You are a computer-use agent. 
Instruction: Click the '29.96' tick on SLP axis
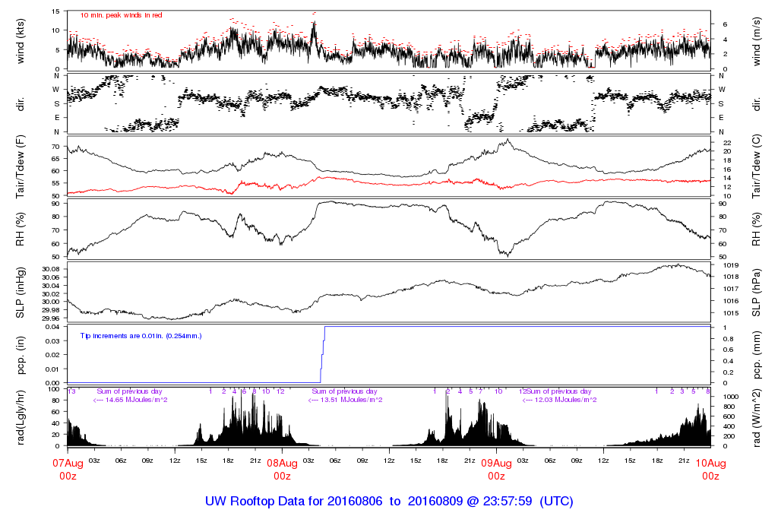tap(51, 318)
